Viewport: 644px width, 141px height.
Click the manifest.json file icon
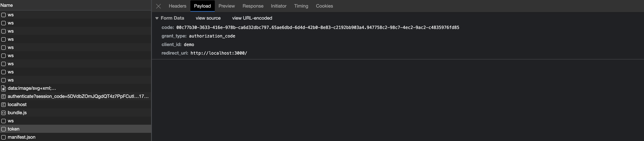3,137
